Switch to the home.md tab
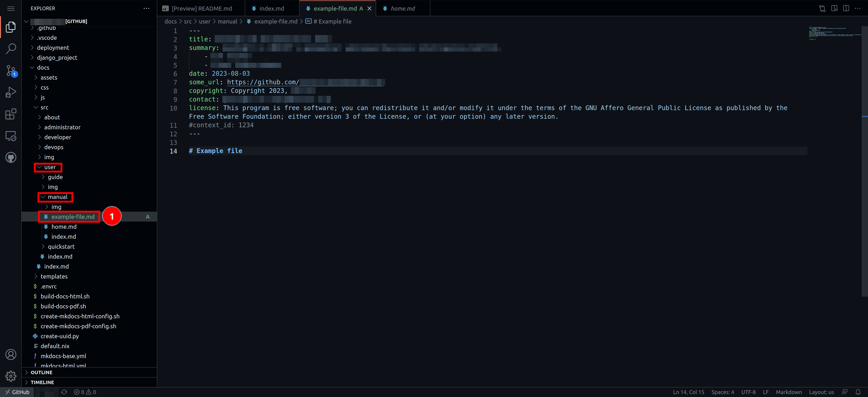Screen dimensions: 868x397 click(x=402, y=8)
